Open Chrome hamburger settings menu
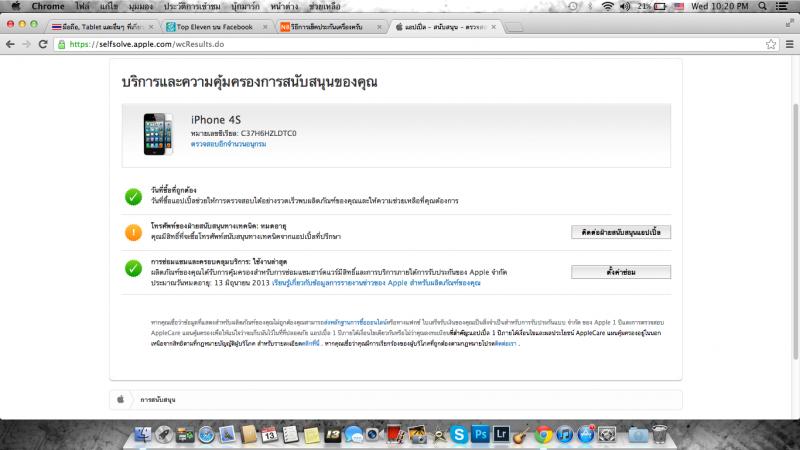The width and height of the screenshot is (800, 450). click(x=790, y=44)
